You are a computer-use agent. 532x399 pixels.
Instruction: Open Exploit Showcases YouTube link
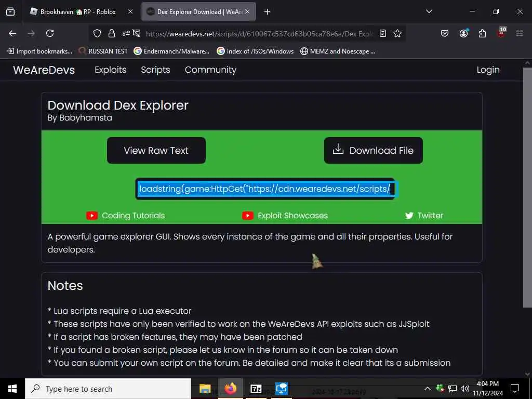(285, 216)
